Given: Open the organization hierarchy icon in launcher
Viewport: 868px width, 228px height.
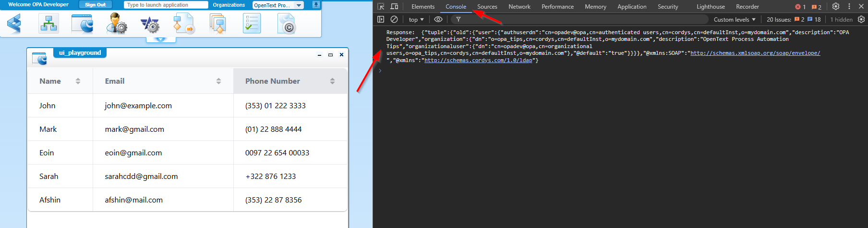Looking at the screenshot, I should 48,23.
